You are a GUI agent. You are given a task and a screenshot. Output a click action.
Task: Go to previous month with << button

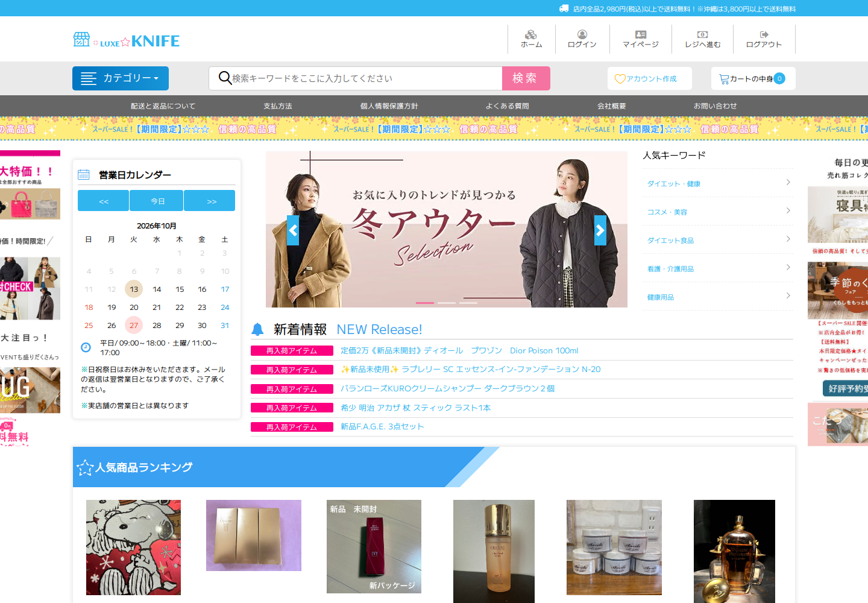103,201
